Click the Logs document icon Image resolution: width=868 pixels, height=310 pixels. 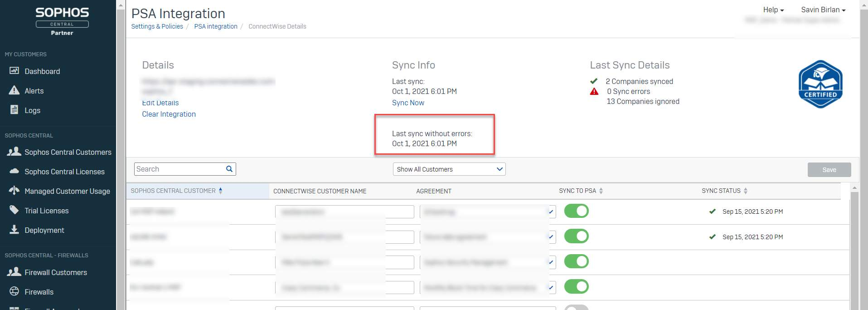14,110
